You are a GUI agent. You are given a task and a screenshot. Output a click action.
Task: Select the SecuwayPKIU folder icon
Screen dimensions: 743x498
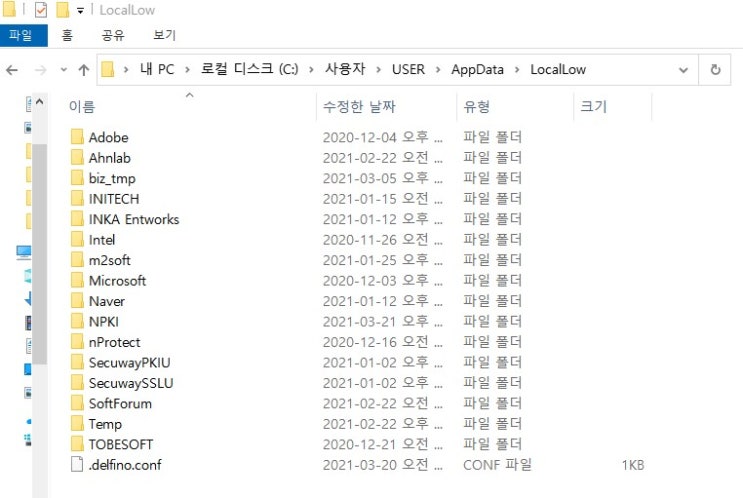click(77, 362)
